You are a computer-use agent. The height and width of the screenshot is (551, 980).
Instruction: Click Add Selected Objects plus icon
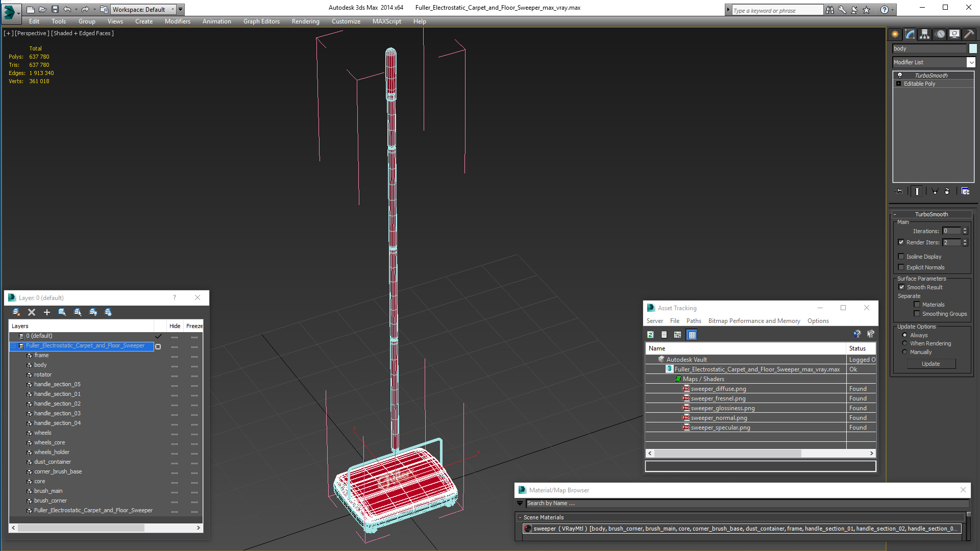coord(47,312)
